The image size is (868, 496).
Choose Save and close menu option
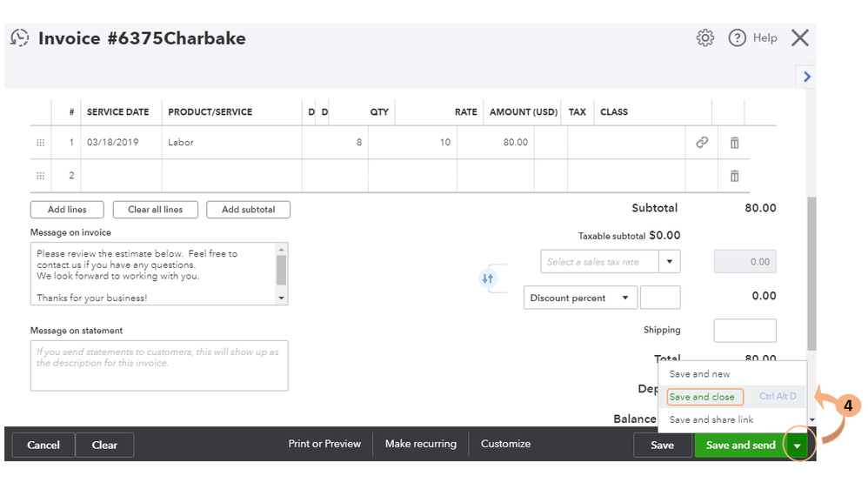tap(702, 397)
